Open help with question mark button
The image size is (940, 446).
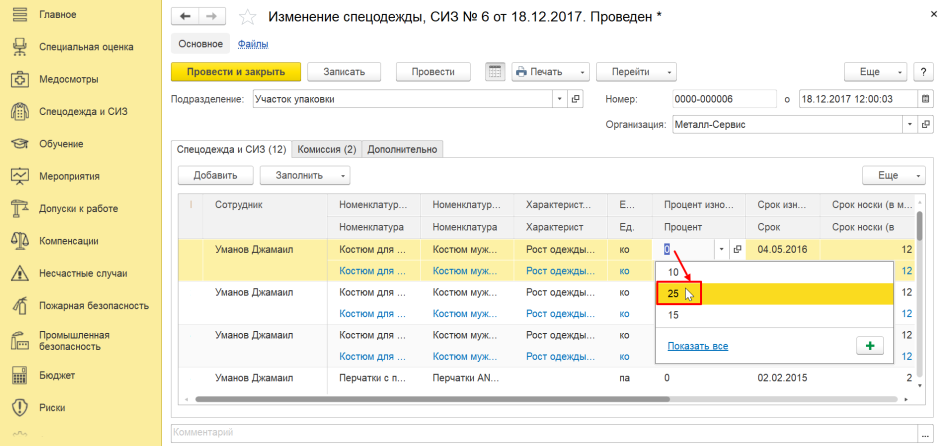coord(922,72)
